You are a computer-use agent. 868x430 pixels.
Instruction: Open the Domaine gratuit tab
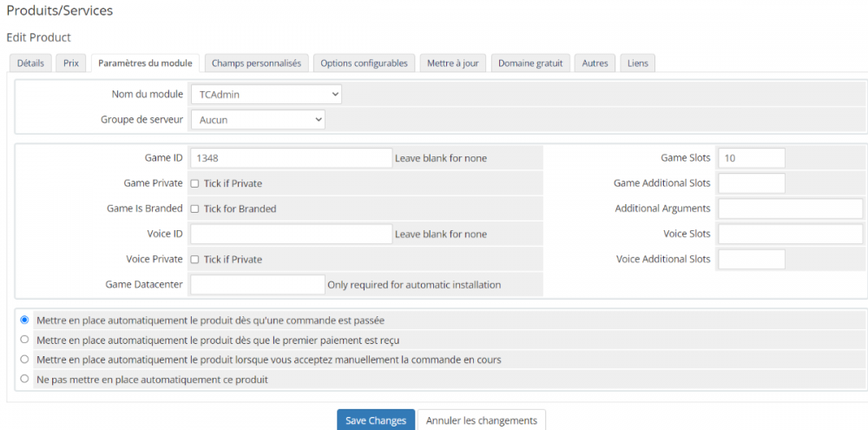tap(529, 63)
